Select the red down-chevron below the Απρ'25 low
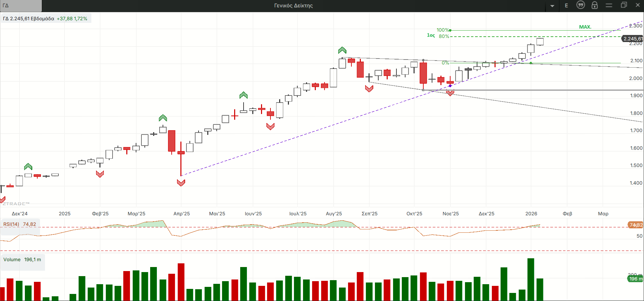The width and height of the screenshot is (644, 301). tap(181, 183)
